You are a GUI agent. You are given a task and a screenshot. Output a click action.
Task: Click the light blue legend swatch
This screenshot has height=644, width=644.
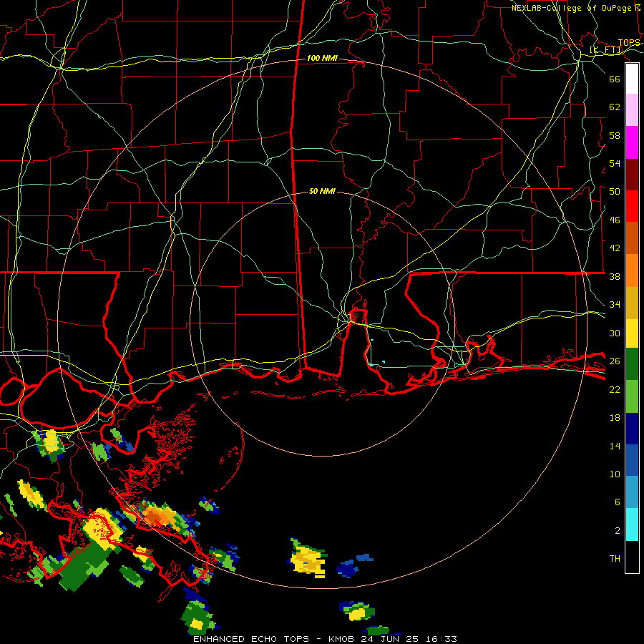(632, 492)
